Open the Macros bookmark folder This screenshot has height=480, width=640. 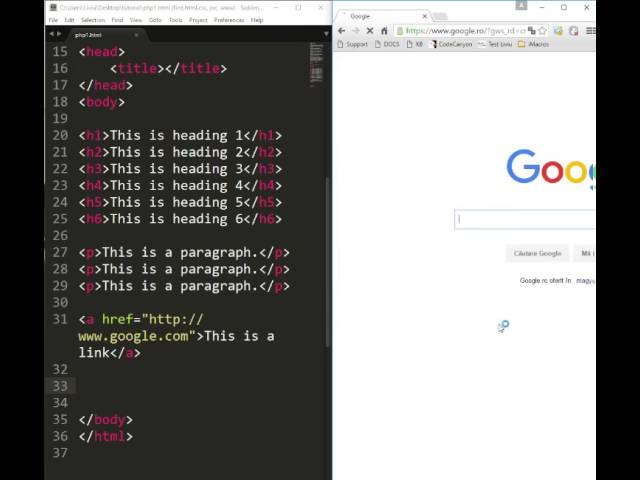pyautogui.click(x=533, y=44)
